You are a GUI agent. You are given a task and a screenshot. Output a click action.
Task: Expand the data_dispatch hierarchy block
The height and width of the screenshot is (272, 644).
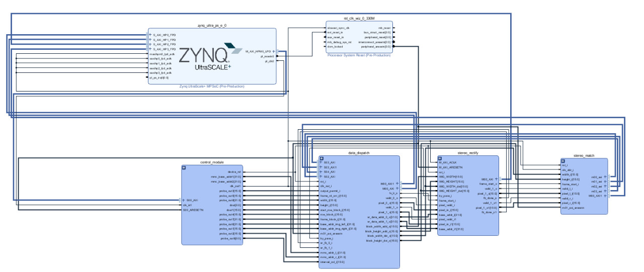(x=321, y=158)
